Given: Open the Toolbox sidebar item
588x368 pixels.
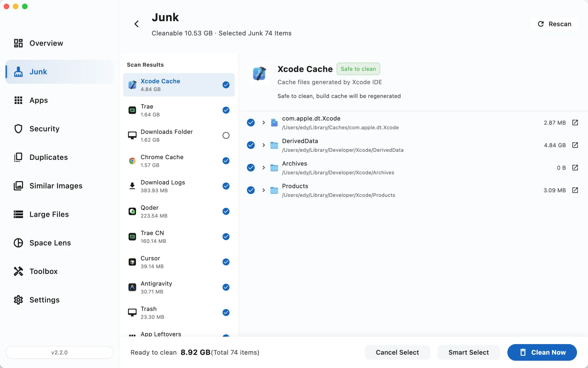Looking at the screenshot, I should 43,271.
